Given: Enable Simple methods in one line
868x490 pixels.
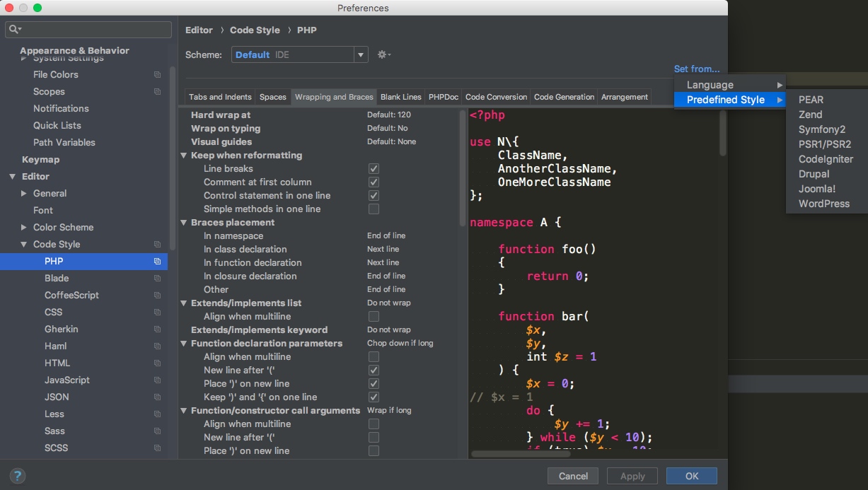Looking at the screenshot, I should coord(374,209).
